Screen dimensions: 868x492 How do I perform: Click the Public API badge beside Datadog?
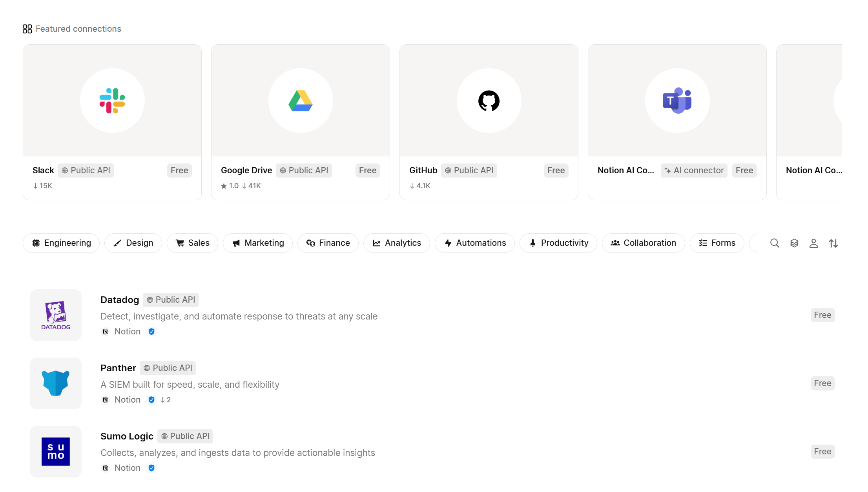(171, 300)
